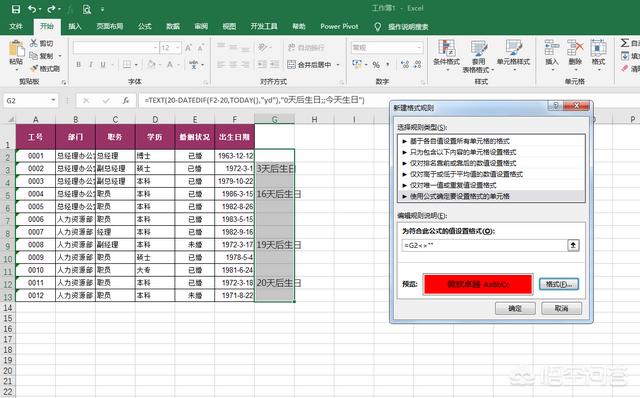Click the Comma Style icon
The image size is (640, 398).
point(387,64)
